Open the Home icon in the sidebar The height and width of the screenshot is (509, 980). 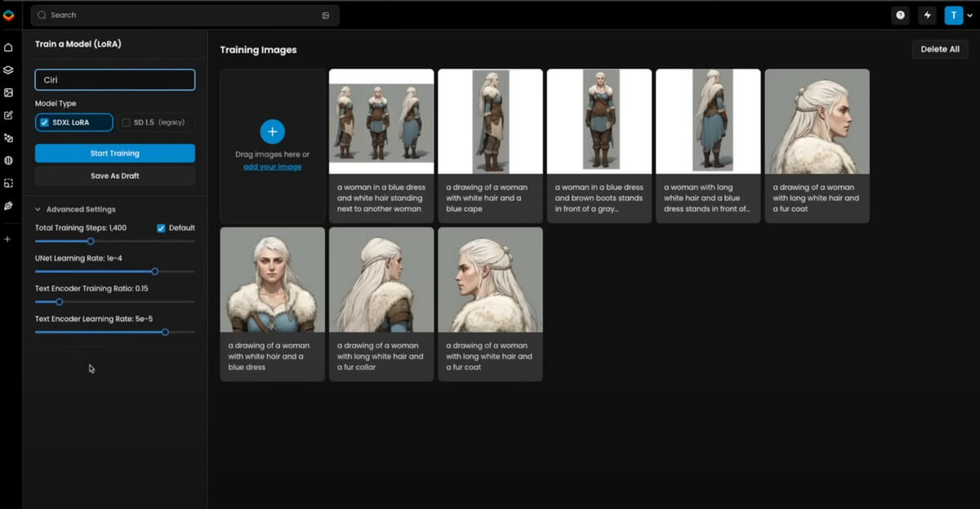tap(8, 47)
